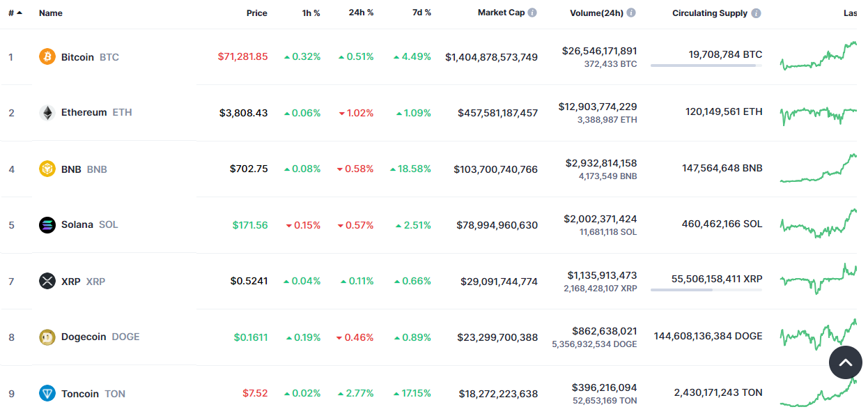Sort by Market Cap column header
Image resolution: width=868 pixels, height=414 pixels.
pos(501,13)
